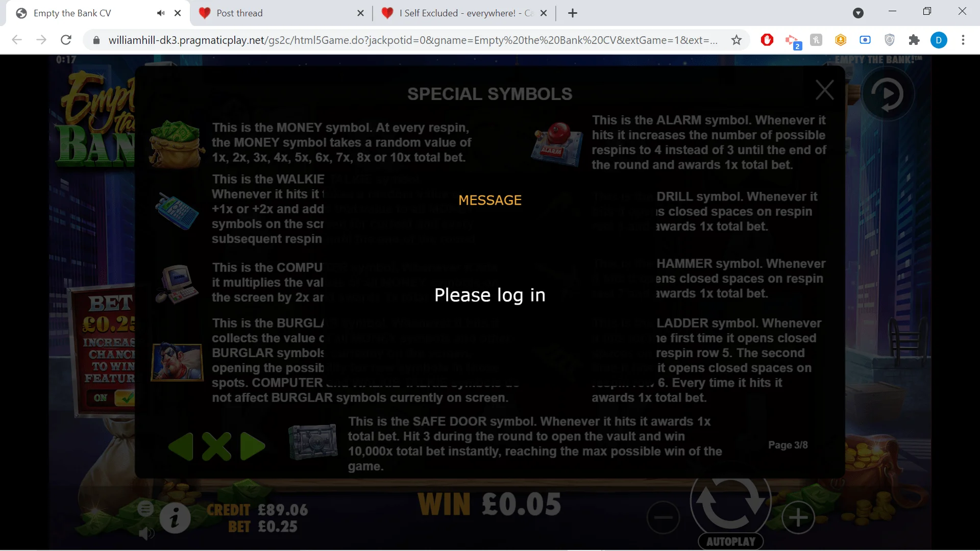Image resolution: width=980 pixels, height=551 pixels.
Task: Open the game hamburger menu
Action: click(x=145, y=508)
